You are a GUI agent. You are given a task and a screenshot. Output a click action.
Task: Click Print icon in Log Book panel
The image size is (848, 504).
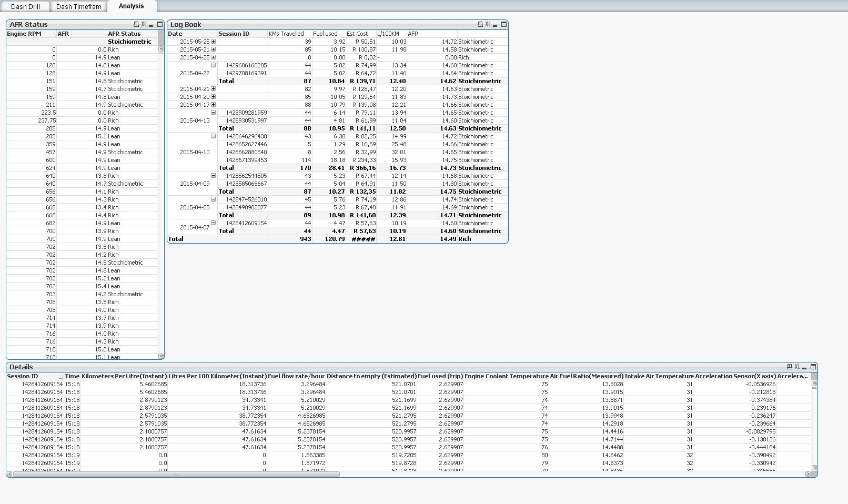tap(480, 25)
